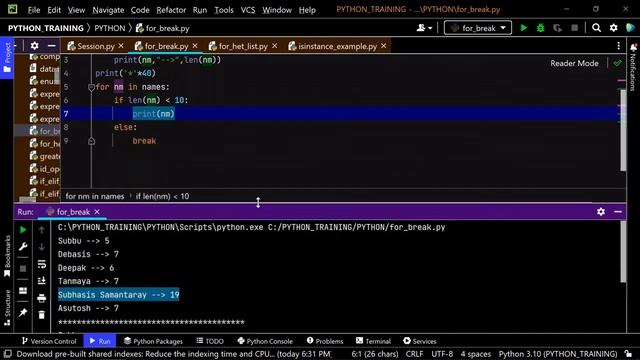Switch to Session.py tab

[x=96, y=46]
